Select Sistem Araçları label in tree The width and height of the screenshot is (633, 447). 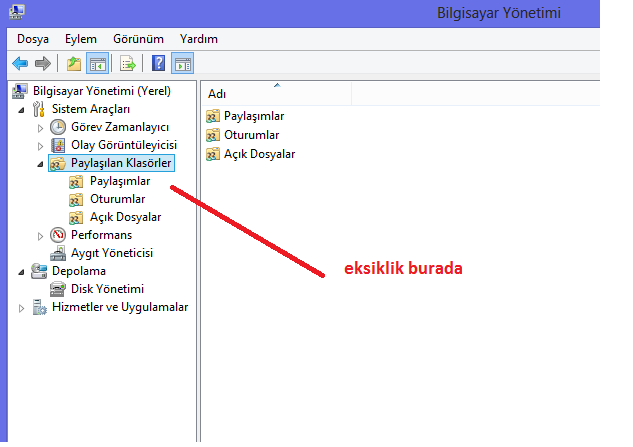[91, 109]
